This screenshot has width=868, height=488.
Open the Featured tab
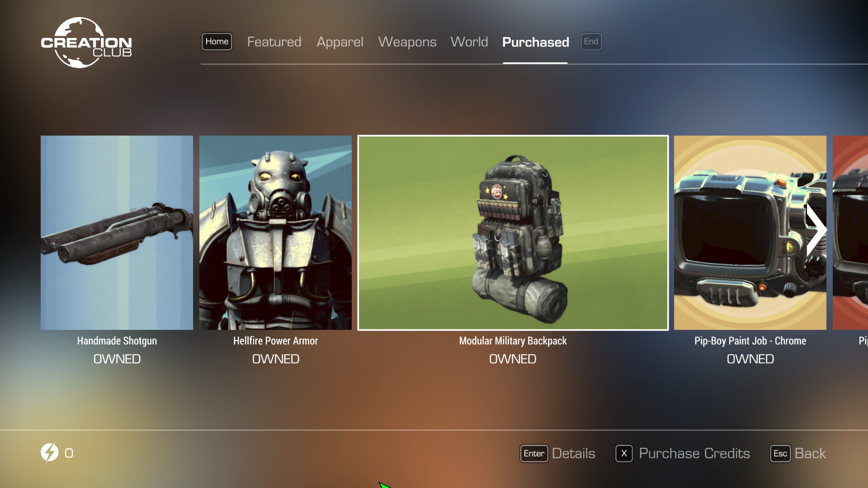coord(274,42)
